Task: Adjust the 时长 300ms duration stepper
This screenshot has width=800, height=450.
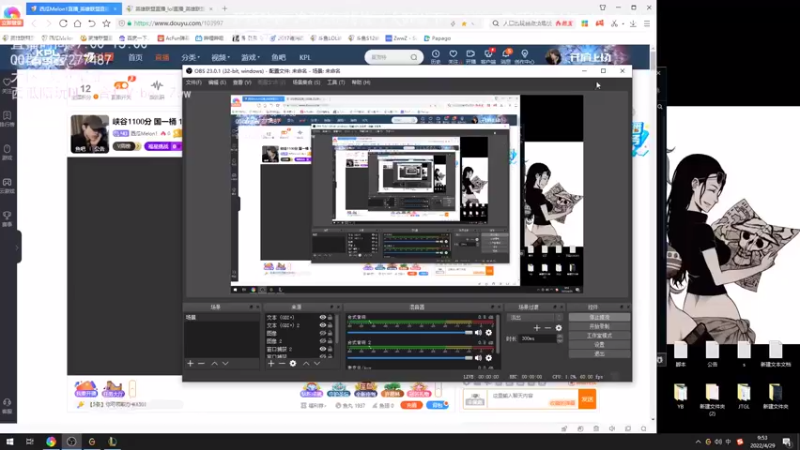Action: click(x=560, y=338)
